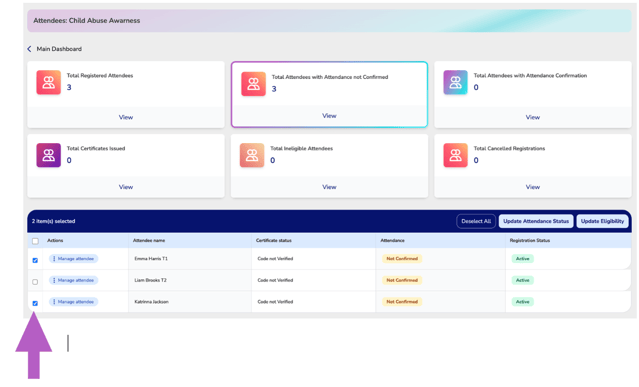Check the Liam Brooks T2 row checkbox
The image size is (639, 387).
click(35, 282)
